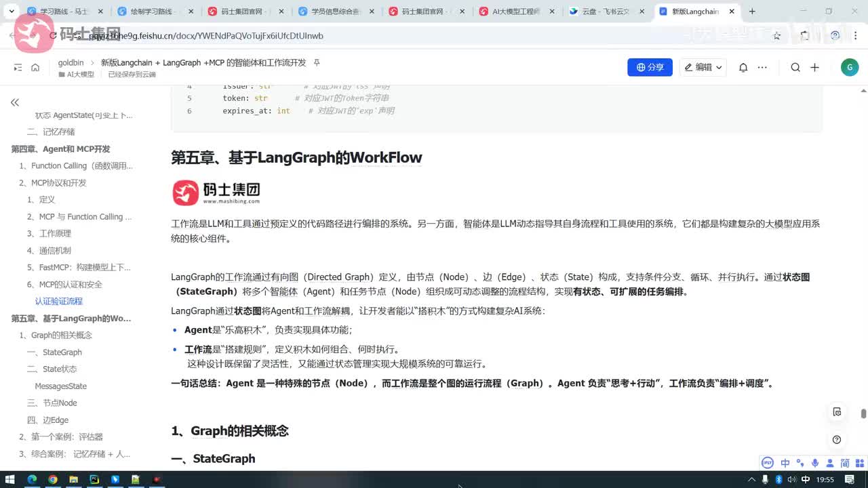Go to outline item 2、第一个案例：评估器
Screen dimensions: 868x488
61,437
